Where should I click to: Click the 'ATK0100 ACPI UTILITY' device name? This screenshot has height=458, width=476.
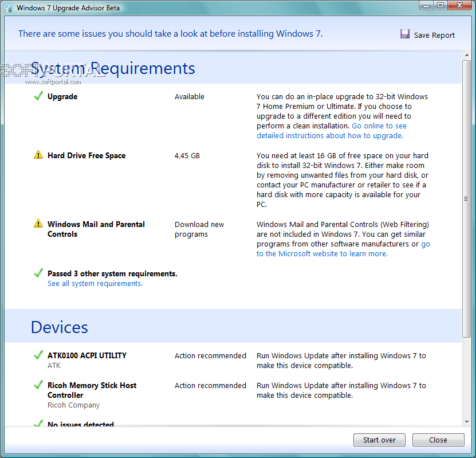(87, 355)
